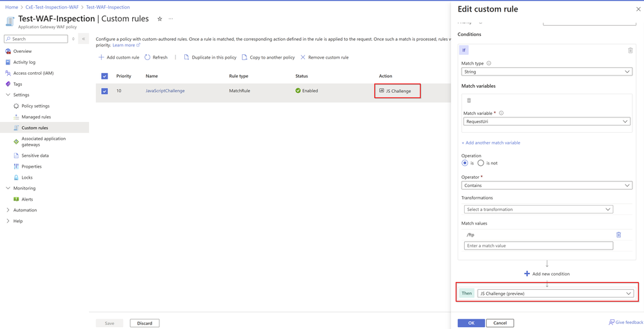Image resolution: width=644 pixels, height=329 pixels.
Task: Collapse the Monitoring section
Action: [x=8, y=188]
